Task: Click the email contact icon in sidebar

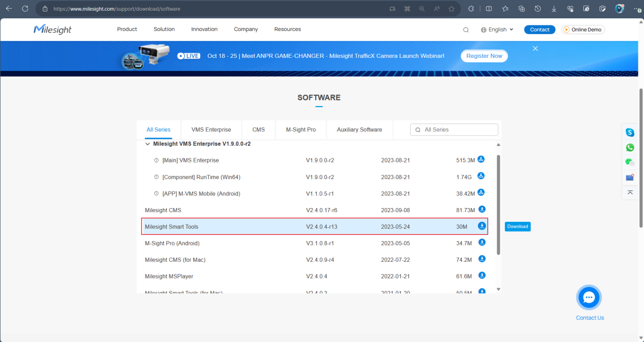Action: (630, 178)
